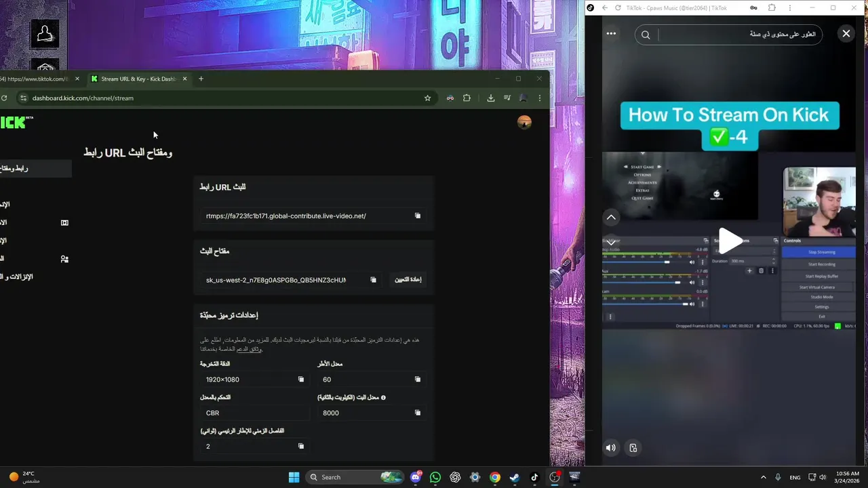The width and height of the screenshot is (868, 488).
Task: Copy the 8000 bitrate value
Action: tap(418, 412)
